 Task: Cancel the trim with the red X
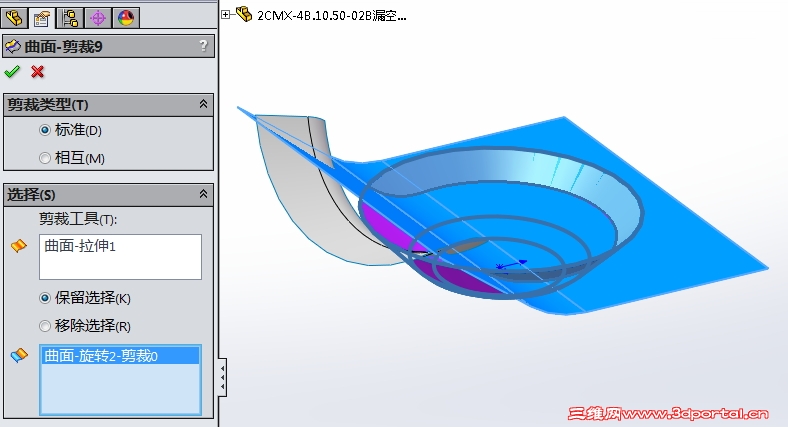(37, 72)
